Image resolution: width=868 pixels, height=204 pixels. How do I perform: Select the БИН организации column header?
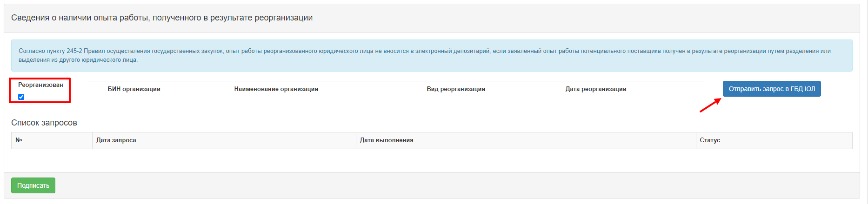(x=134, y=89)
